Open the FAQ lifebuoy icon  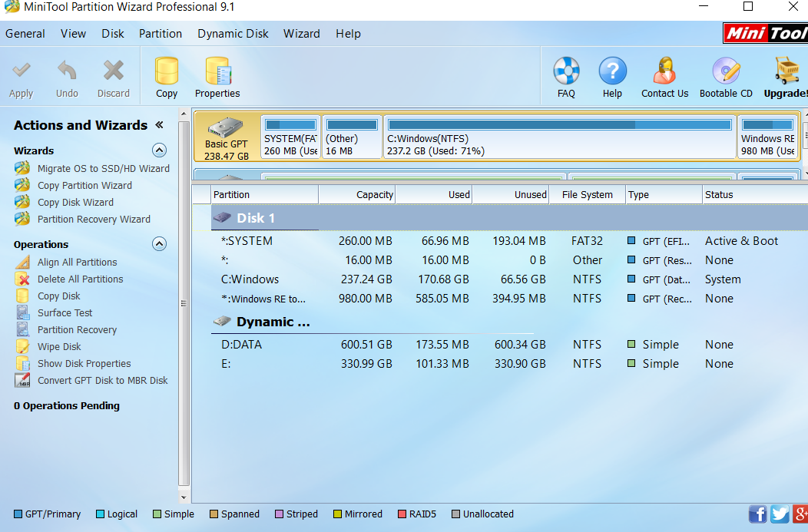point(566,71)
